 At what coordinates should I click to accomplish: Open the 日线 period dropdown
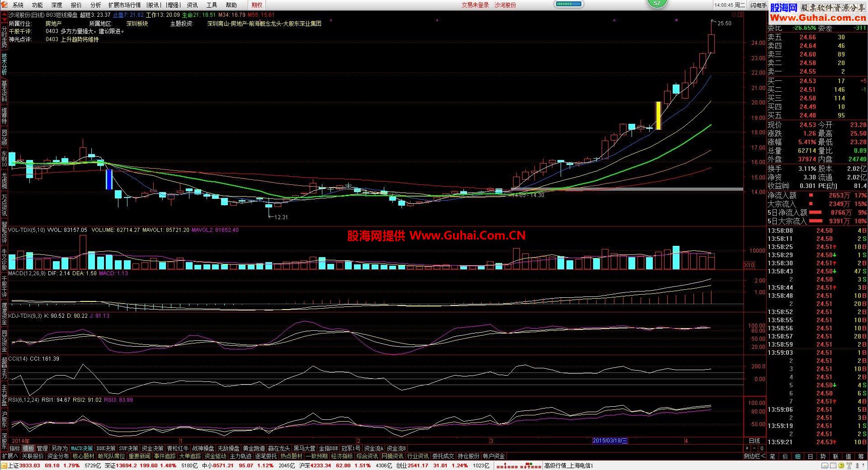tap(754, 441)
